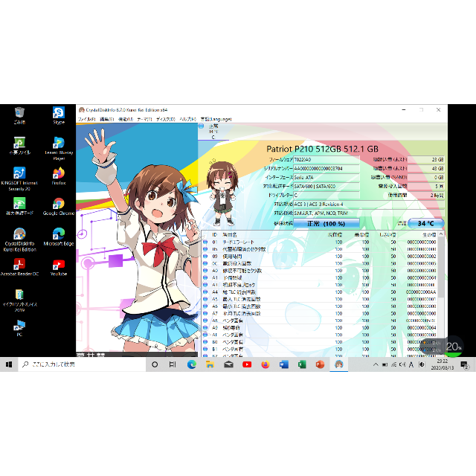The width and height of the screenshot is (476, 476).
Task: Open the ヘルプ(H) menu
Action: [x=188, y=119]
